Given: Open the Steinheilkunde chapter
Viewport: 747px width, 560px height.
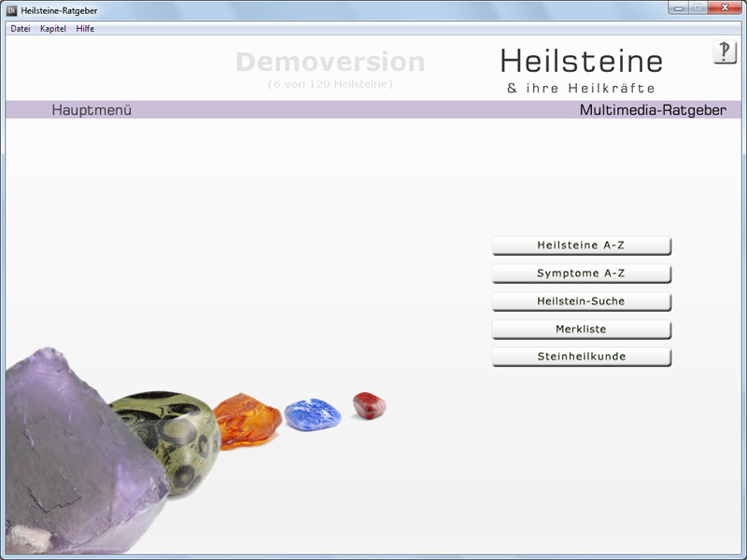Looking at the screenshot, I should [x=581, y=357].
